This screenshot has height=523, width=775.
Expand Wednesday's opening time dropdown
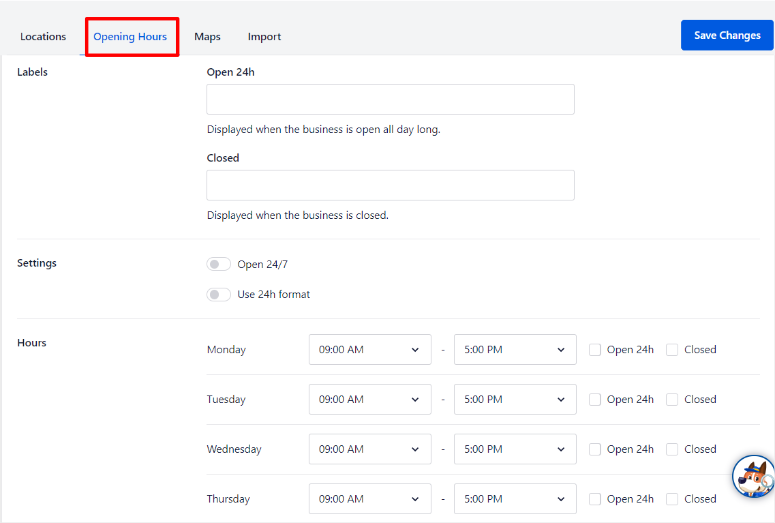click(x=370, y=449)
